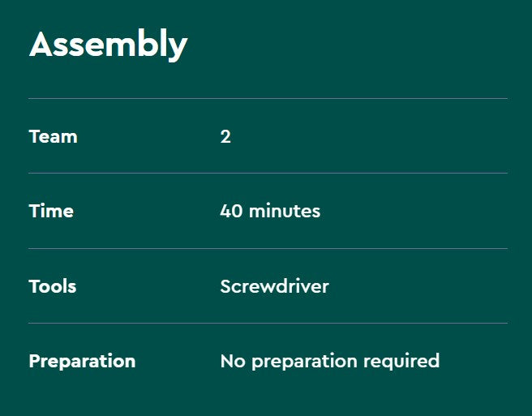Click the divider between Team and Time rows
The width and height of the screenshot is (532, 416).
tap(268, 173)
